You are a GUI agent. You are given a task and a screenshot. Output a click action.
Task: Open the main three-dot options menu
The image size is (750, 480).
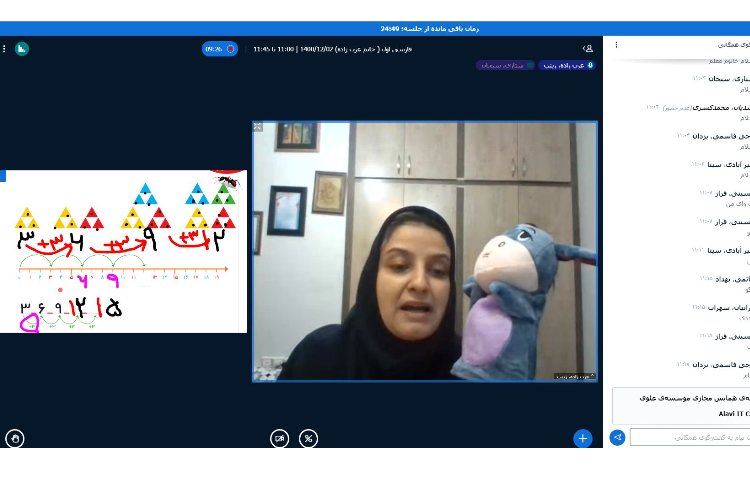point(5,48)
